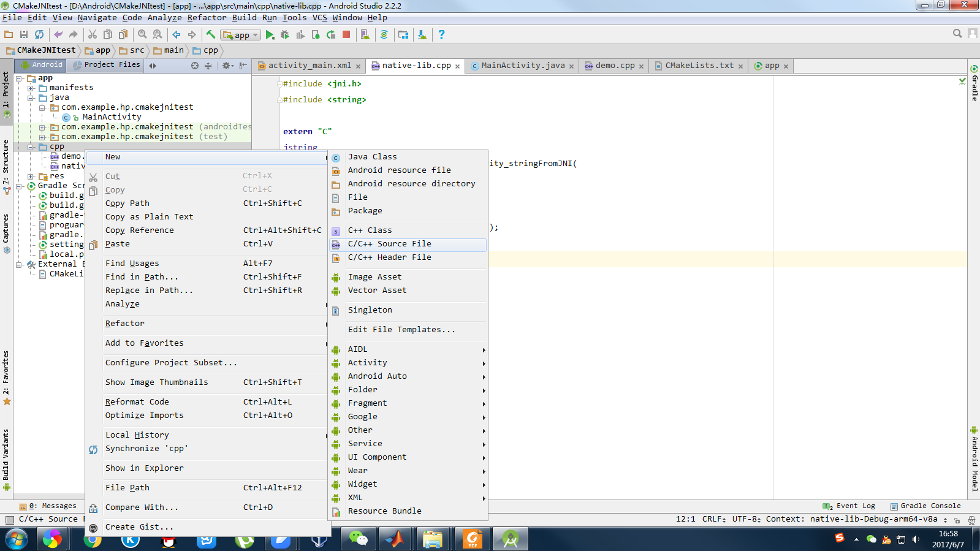Collapse the External Build Files node
The width and height of the screenshot is (980, 551).
[19, 265]
